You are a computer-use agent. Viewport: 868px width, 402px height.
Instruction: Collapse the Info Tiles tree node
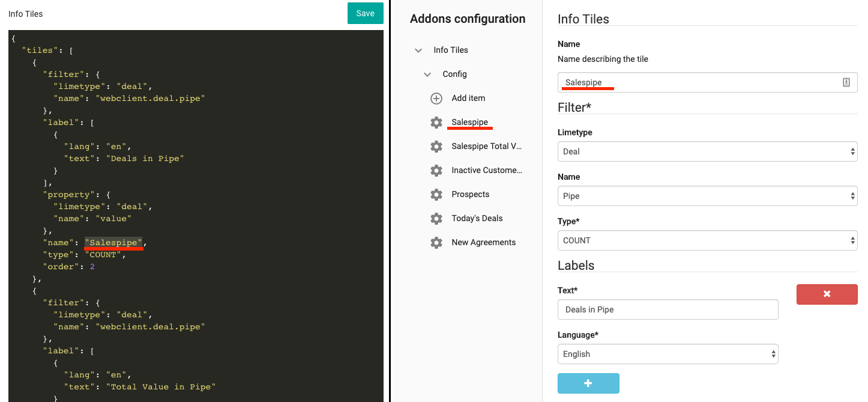pos(418,50)
